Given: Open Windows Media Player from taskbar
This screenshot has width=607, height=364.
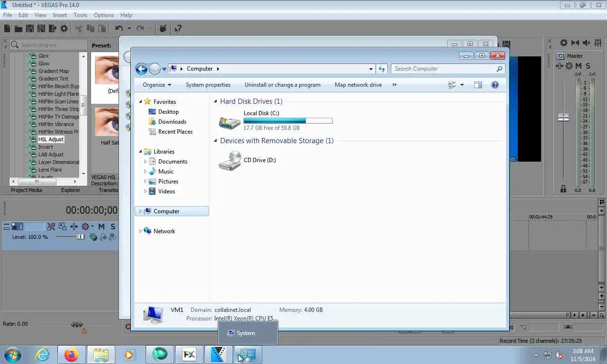Looking at the screenshot, I should point(130,355).
